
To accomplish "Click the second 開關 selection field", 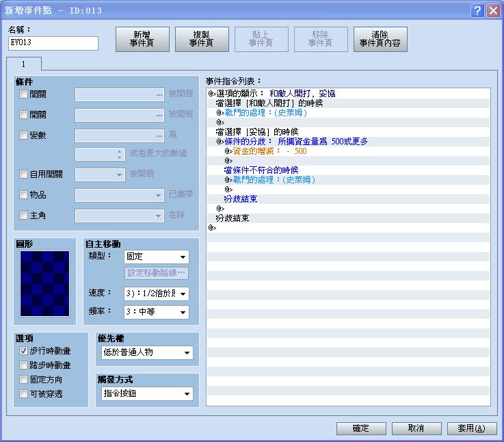I will [120, 115].
